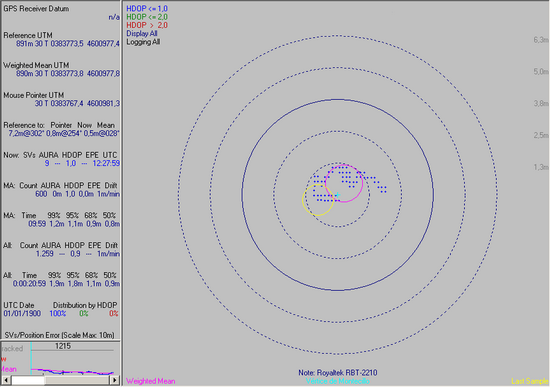Click the horizontal scrollbar thumb
Image resolution: width=550 pixels, height=387 pixels.
[x=28, y=380]
